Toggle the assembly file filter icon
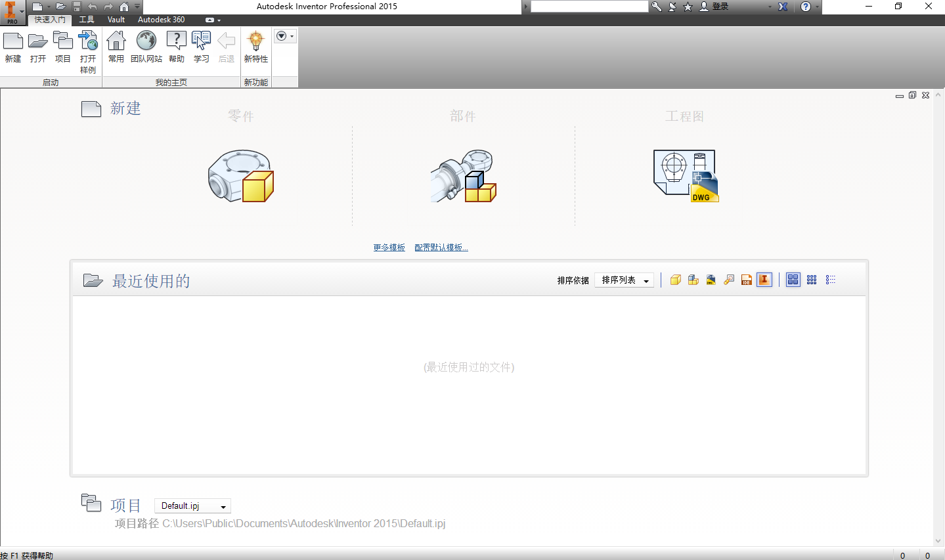The image size is (945, 560). (x=693, y=280)
